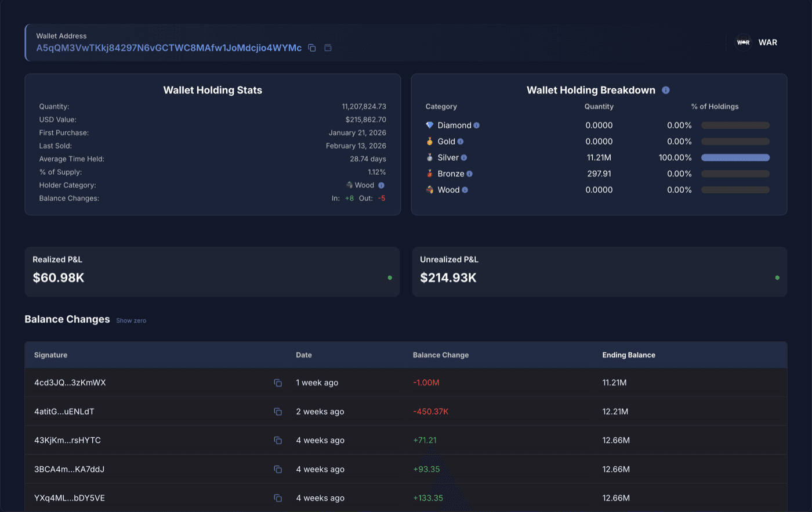Viewport: 812px width, 512px height.
Task: Copy signature 4atitG...uENLdT with its copy icon
Action: [x=277, y=411]
